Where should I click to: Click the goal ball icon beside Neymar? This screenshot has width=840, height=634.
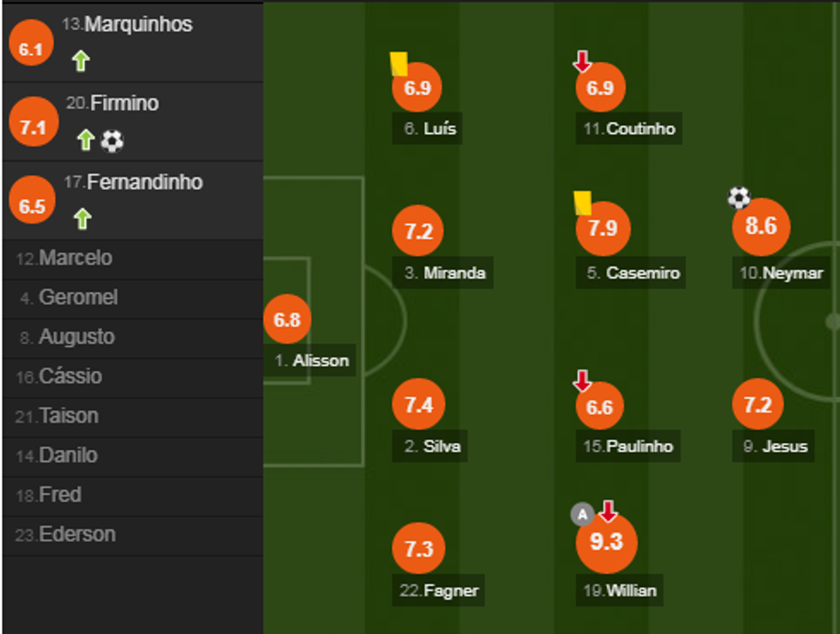738,199
